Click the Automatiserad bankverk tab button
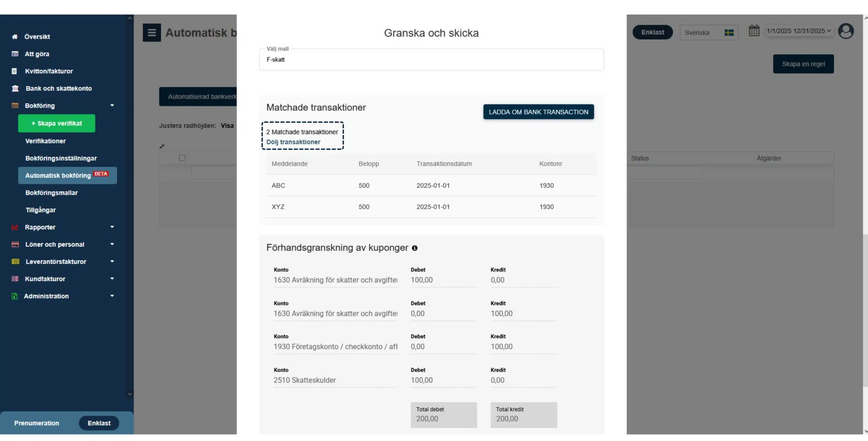 tap(198, 97)
